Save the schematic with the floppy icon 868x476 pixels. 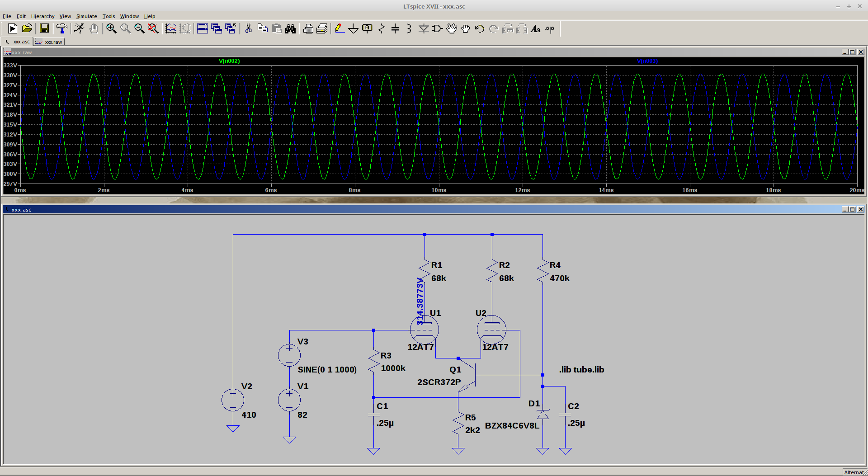point(44,28)
